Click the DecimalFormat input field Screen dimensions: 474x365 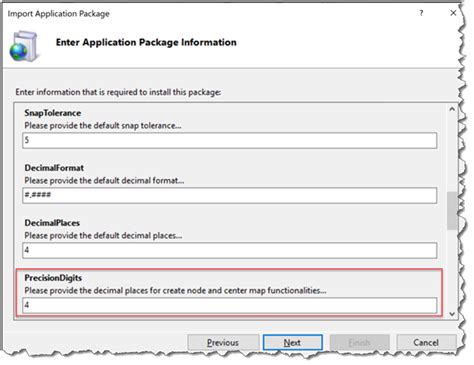click(x=230, y=195)
